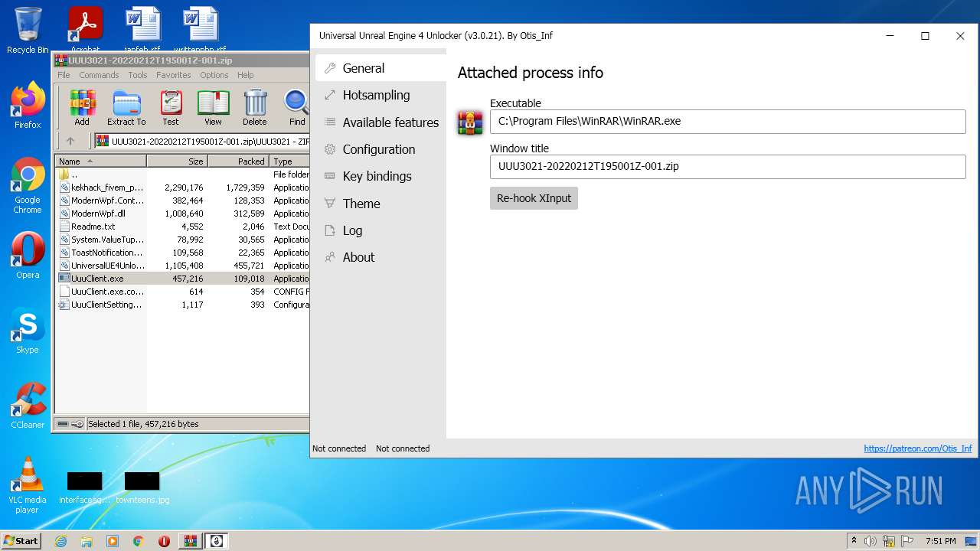
Task: Open the interfaceag... desktop file
Action: coord(85,487)
